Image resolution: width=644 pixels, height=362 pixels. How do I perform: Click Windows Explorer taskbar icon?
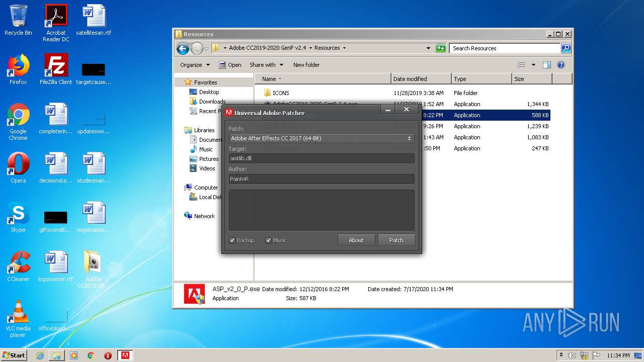coord(57,355)
